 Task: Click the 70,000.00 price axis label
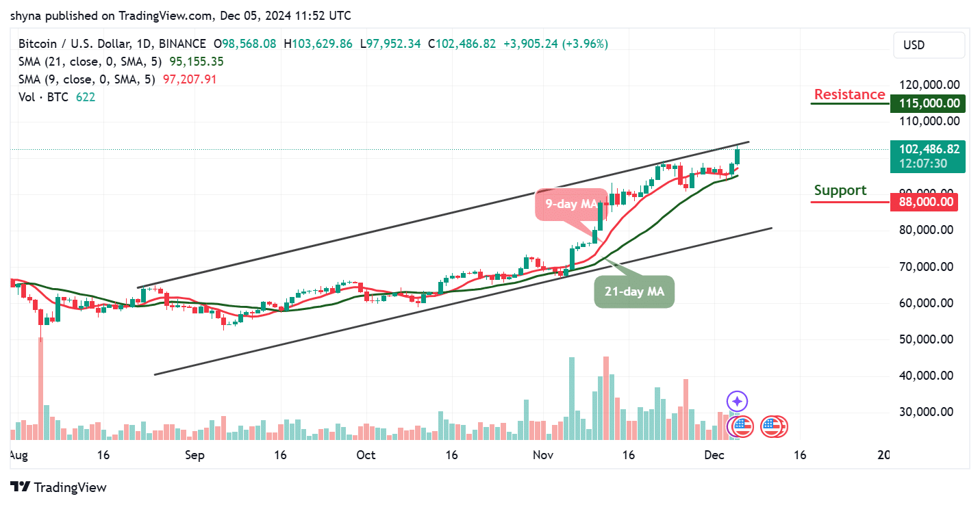927,266
